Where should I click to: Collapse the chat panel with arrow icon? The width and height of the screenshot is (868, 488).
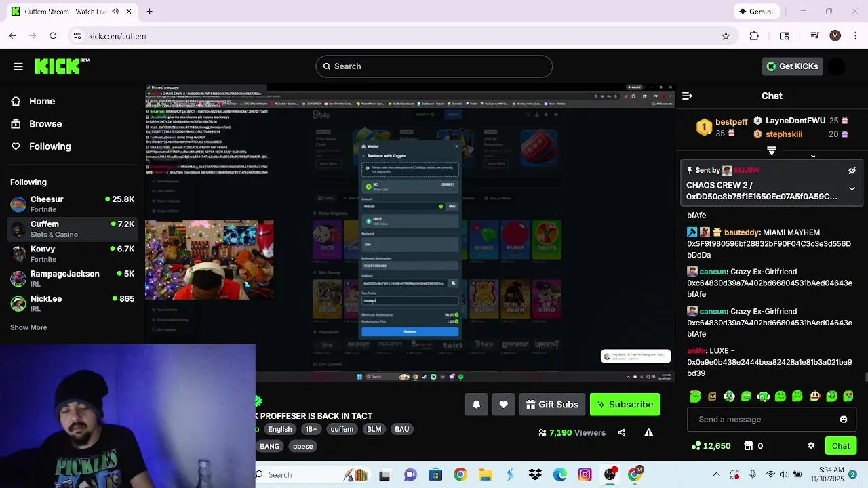[687, 96]
